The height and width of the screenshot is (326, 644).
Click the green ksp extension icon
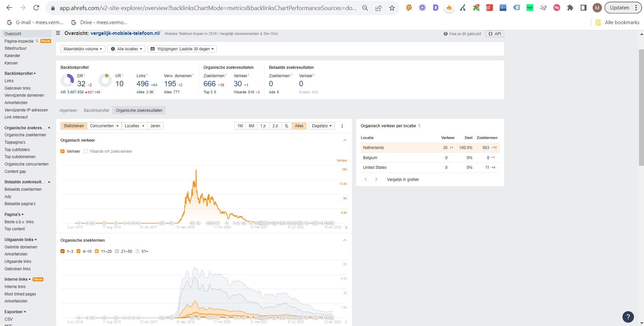click(x=530, y=7)
